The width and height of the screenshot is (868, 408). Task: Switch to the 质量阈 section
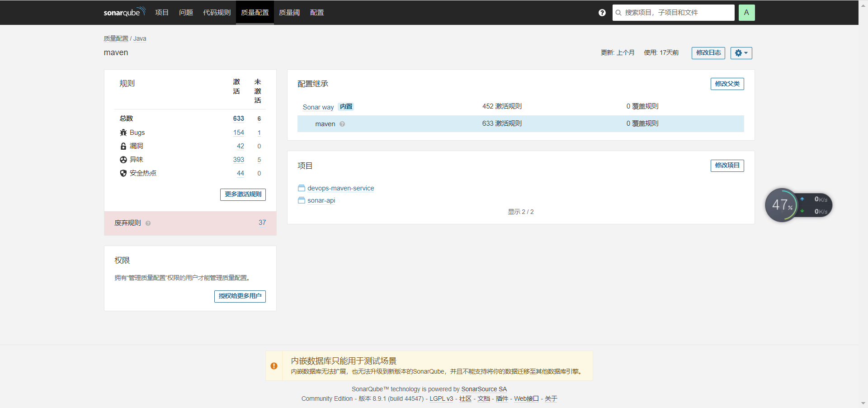coord(289,12)
